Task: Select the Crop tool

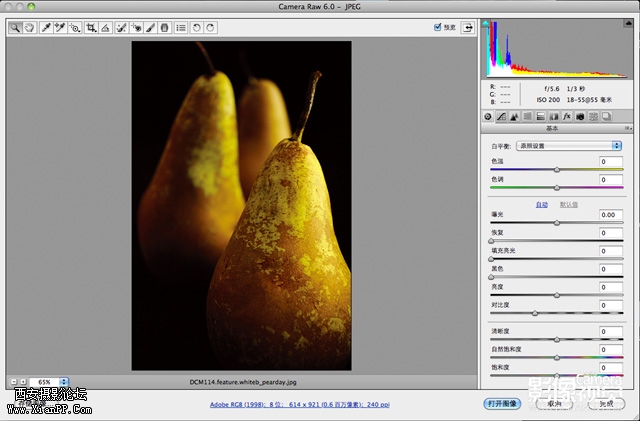Action: (91, 28)
